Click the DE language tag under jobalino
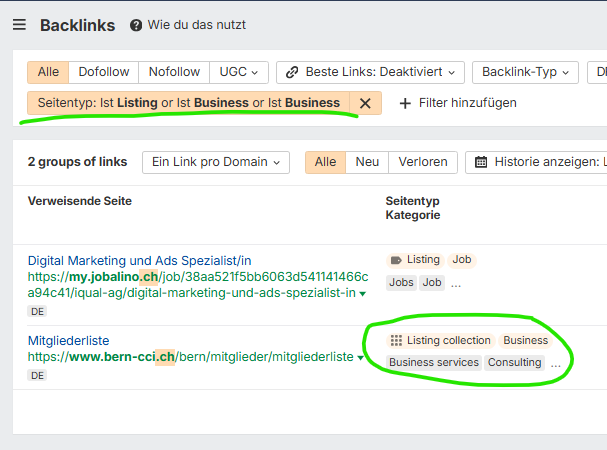This screenshot has height=450, width=607. click(37, 311)
